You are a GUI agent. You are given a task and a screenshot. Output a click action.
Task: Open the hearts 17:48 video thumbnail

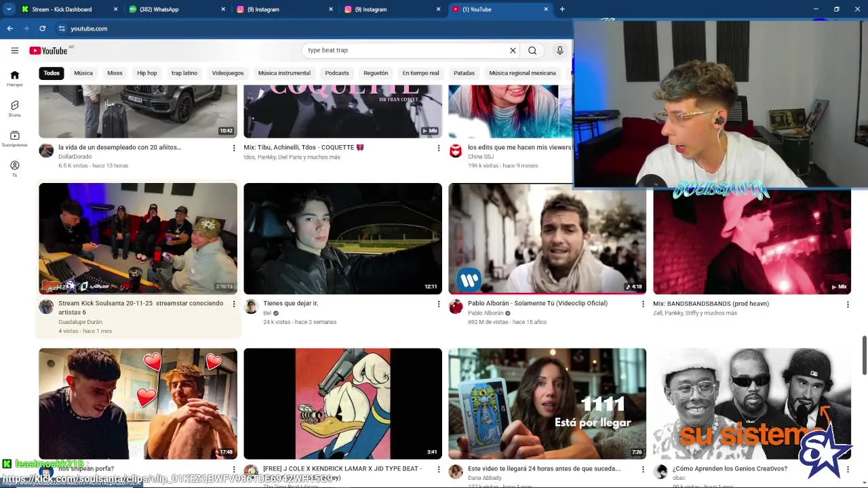[138, 404]
